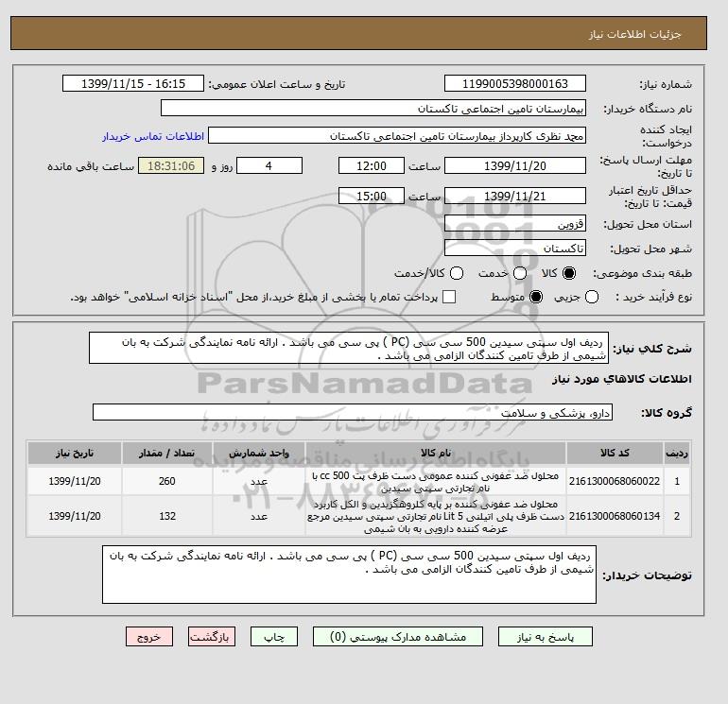Image resolution: width=728 pixels, height=704 pixels.
Task: Open مشاهده مدارک پیوستی (0) button
Action: [x=398, y=637]
